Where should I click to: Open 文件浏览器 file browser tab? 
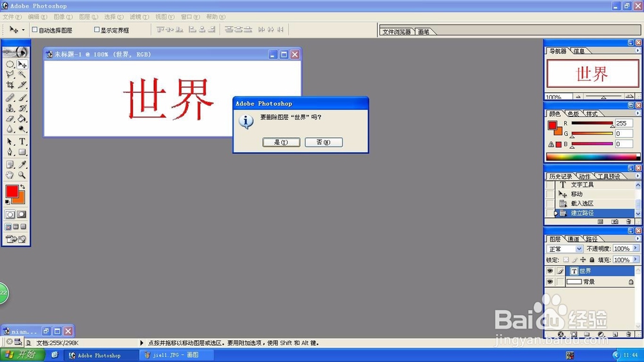tap(396, 32)
